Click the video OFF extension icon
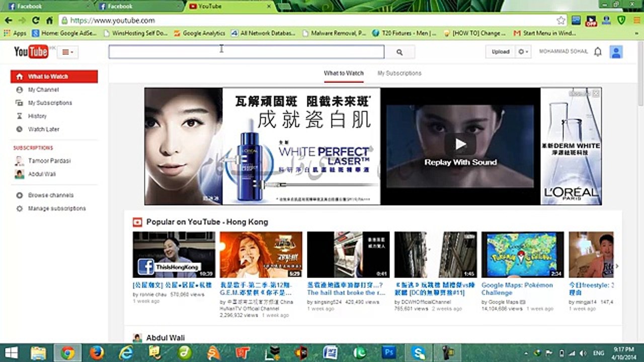Viewport: 644px width, 362px height. click(591, 21)
